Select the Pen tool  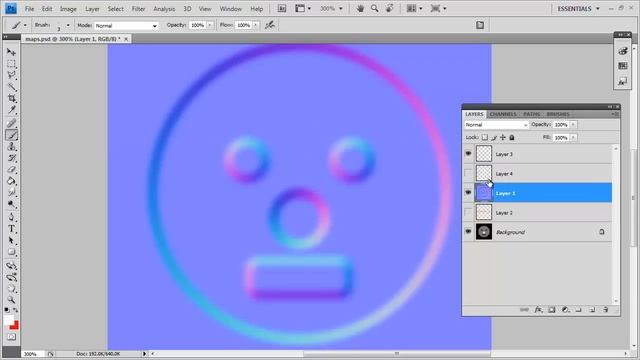pos(11,217)
